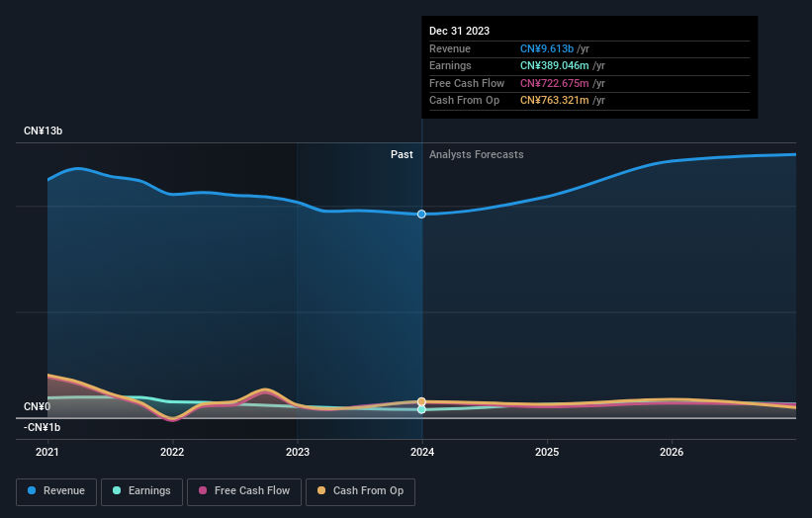Click the CN¥763.321m cash from op value
This screenshot has height=518, width=812.
coord(555,101)
